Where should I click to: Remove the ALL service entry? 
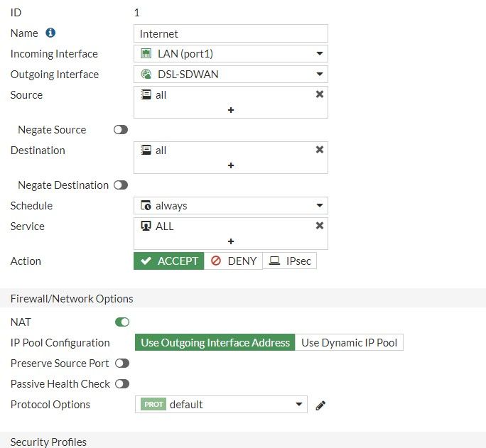pyautogui.click(x=319, y=226)
